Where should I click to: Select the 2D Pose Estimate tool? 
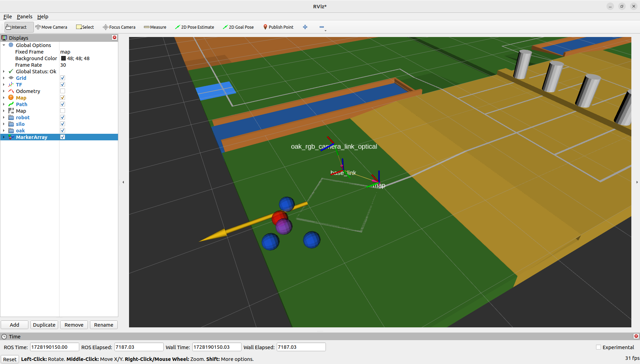coord(194,27)
